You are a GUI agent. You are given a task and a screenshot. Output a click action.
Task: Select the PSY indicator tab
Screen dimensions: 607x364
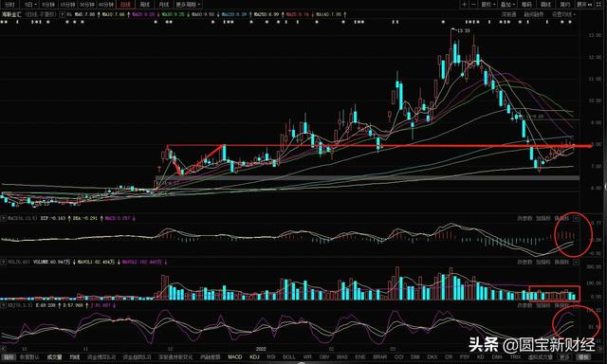(x=465, y=357)
